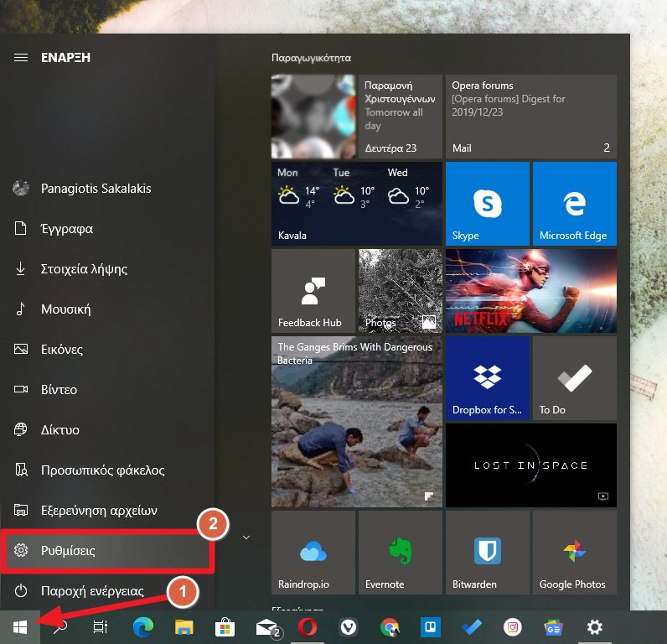Open the Kavala weather forecast tile
This screenshot has height=644, width=667.
[x=356, y=204]
